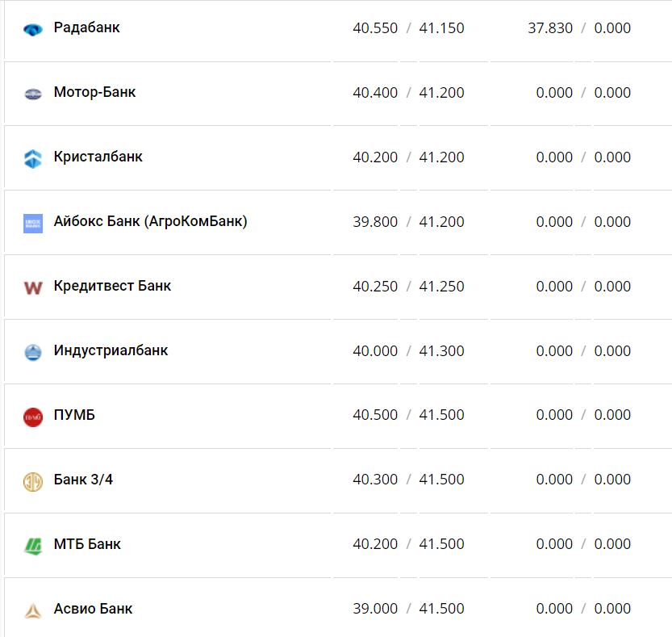Select the Кредитвест Банк name

112,286
